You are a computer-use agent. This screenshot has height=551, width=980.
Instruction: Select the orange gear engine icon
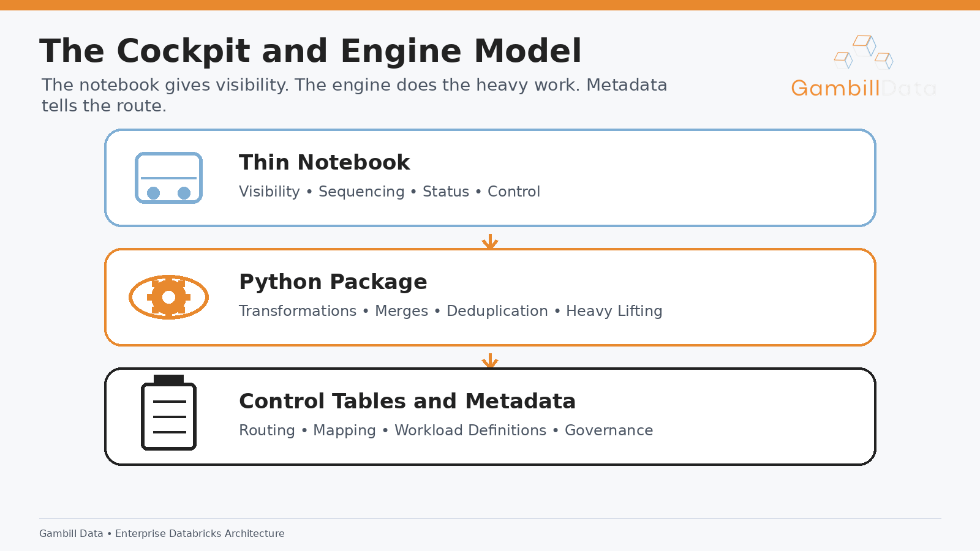pyautogui.click(x=168, y=297)
